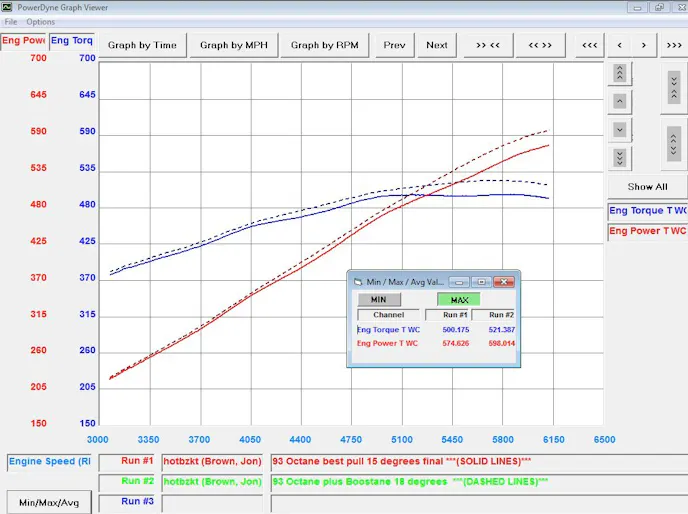
Task: Click the single down-chevron scroll button
Action: pos(620,130)
